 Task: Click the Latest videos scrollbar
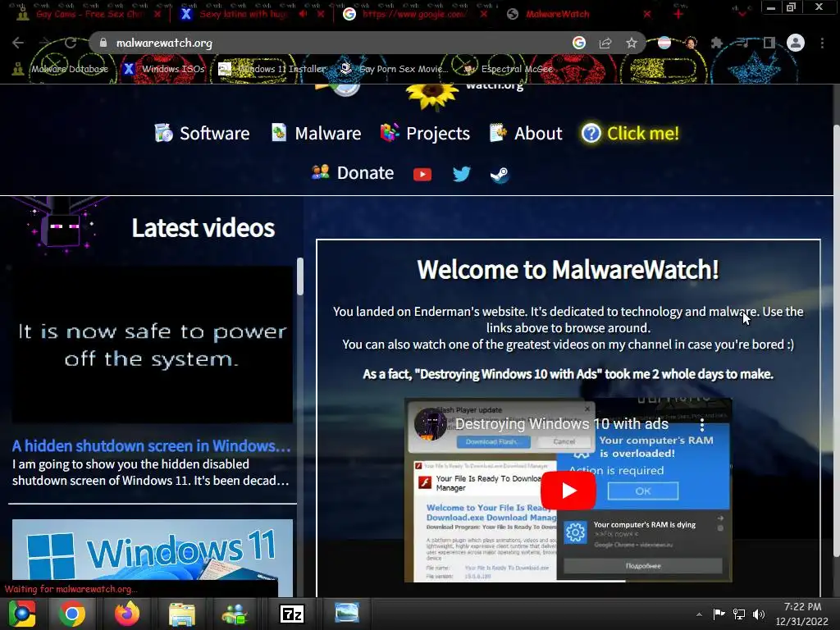300,276
